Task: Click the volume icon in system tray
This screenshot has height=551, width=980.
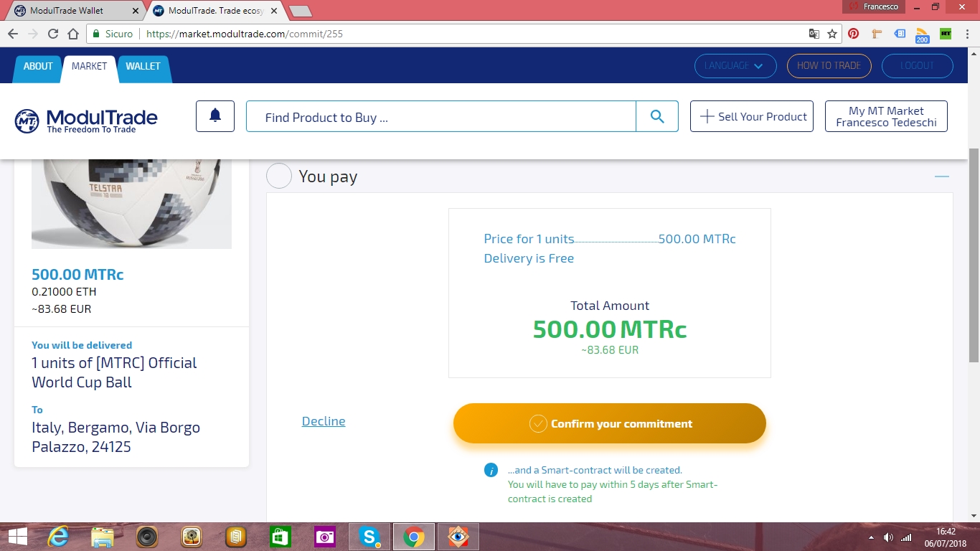Action: click(x=888, y=537)
